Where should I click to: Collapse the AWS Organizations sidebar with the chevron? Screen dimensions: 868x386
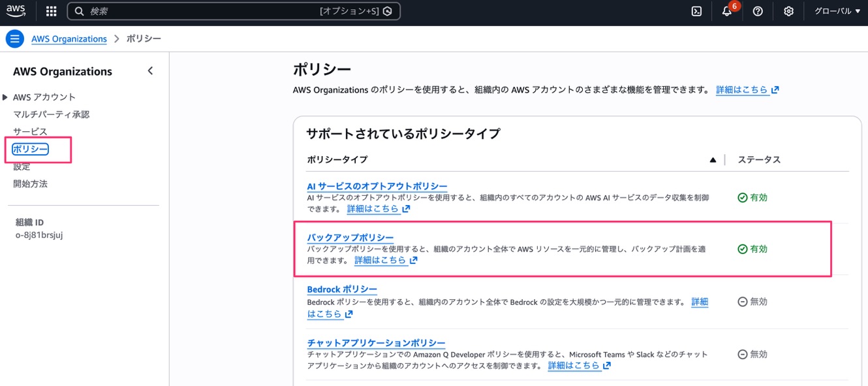[x=149, y=70]
